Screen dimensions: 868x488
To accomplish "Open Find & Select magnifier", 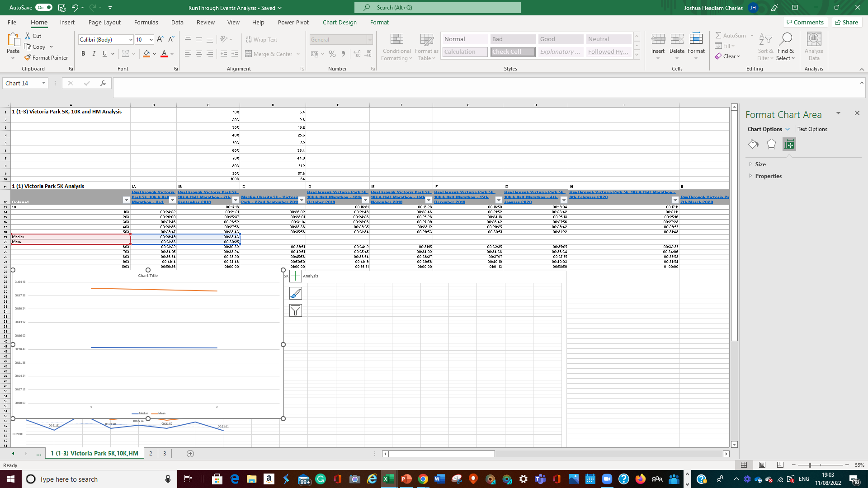I will pos(786,47).
